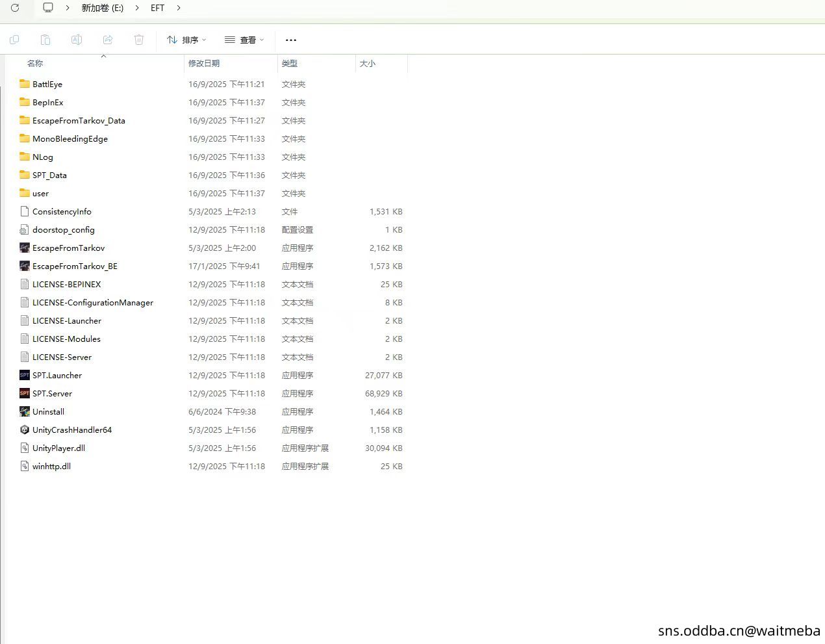Select the MonoBleedingEdge folder icon
Image resolution: width=825 pixels, height=644 pixels.
(25, 138)
